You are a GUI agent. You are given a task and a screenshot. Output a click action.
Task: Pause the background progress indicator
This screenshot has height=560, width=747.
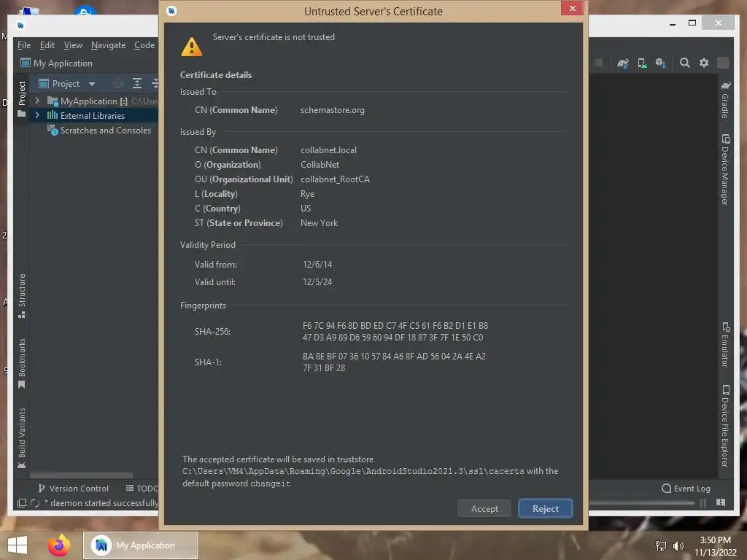[x=703, y=503]
